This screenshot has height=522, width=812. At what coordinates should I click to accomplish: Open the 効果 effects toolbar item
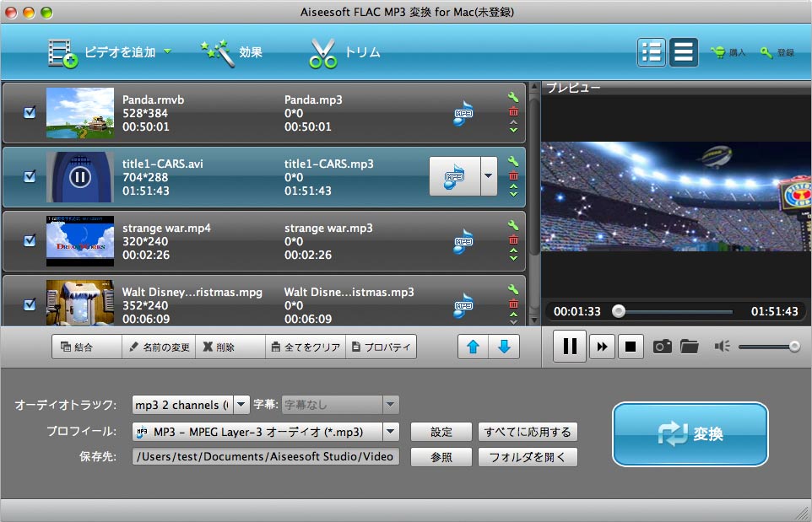232,52
